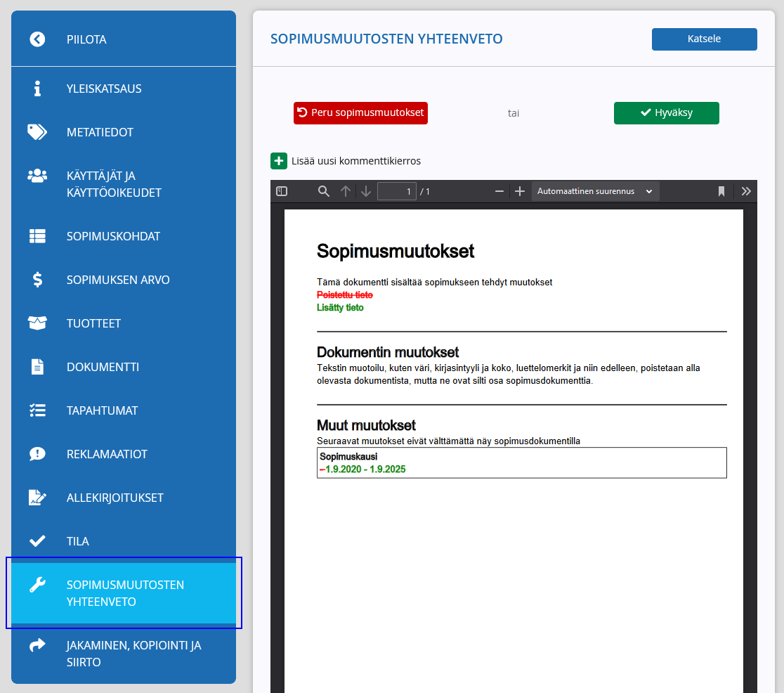784x693 pixels.
Task: Click the PDF page number field
Action: pyautogui.click(x=396, y=191)
